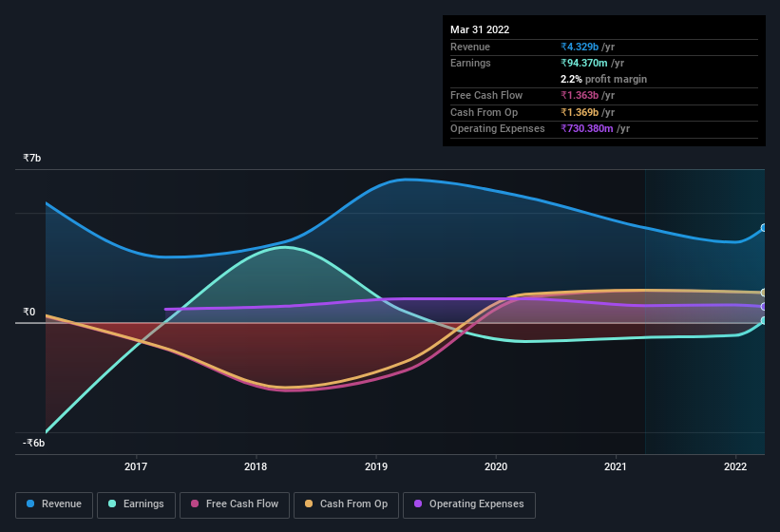Click the ₹0 y-axis label
Screen dimensions: 780x532
click(x=29, y=312)
